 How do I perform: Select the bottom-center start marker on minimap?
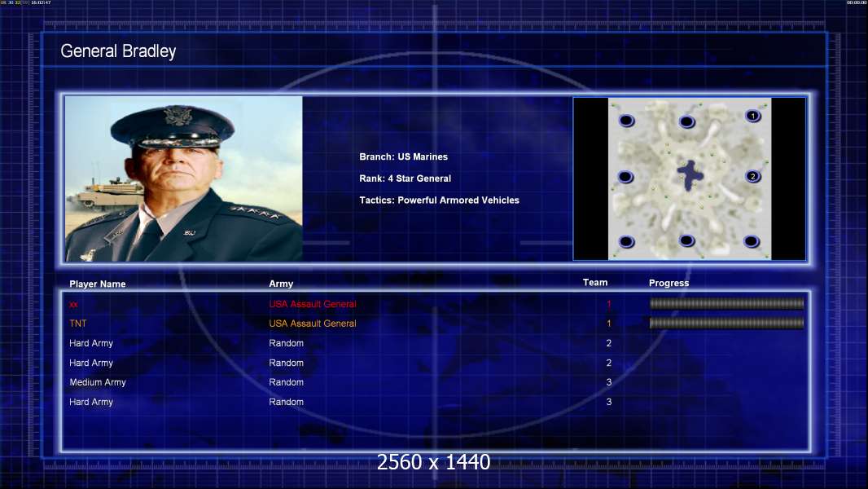click(x=686, y=240)
